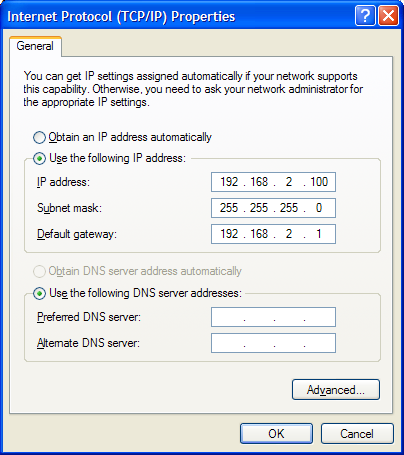This screenshot has height=455, width=404.
Task: Select the General tab
Action: [35, 46]
